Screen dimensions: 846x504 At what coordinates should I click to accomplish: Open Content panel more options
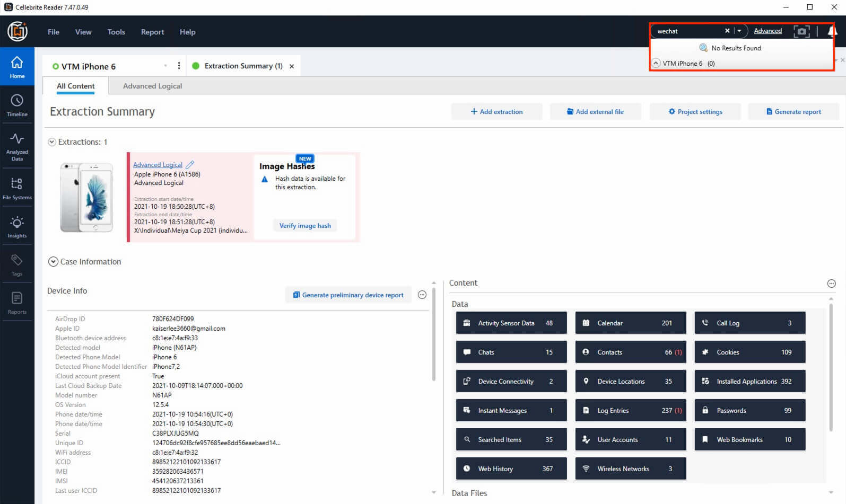pos(832,284)
